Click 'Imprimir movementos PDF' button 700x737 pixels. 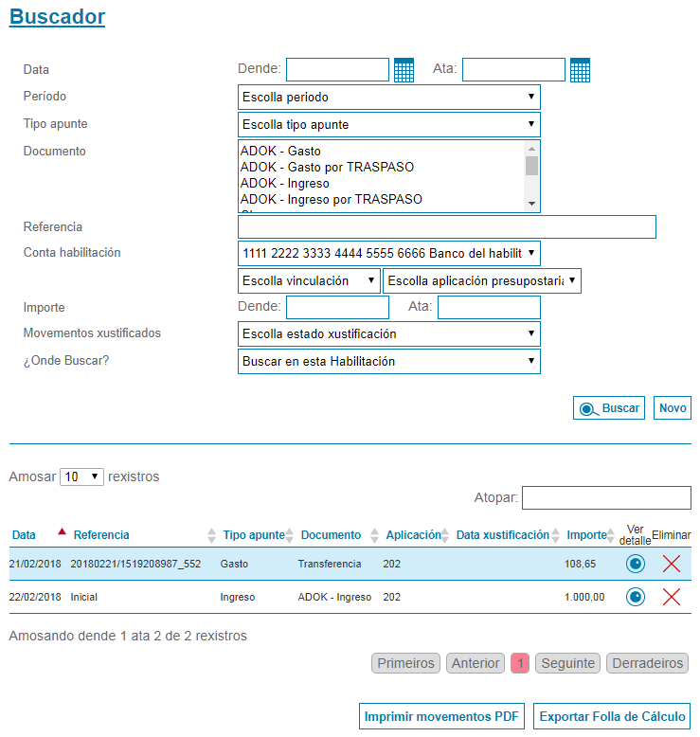pos(441,717)
